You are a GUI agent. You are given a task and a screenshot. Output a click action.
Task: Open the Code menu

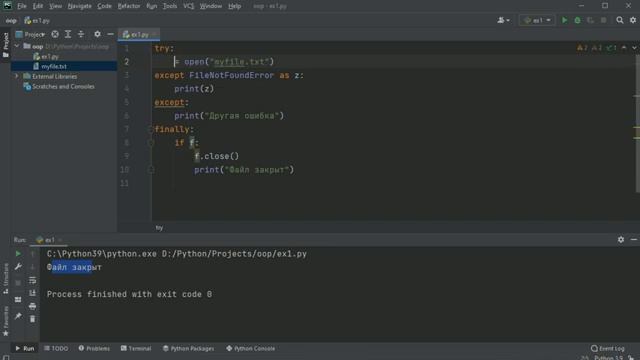click(104, 6)
